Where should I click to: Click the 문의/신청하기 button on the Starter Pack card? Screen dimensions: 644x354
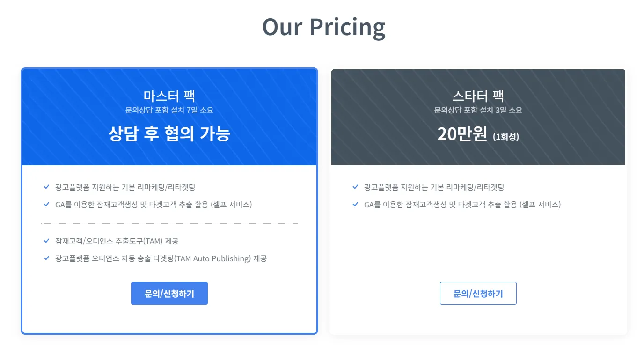click(x=478, y=293)
